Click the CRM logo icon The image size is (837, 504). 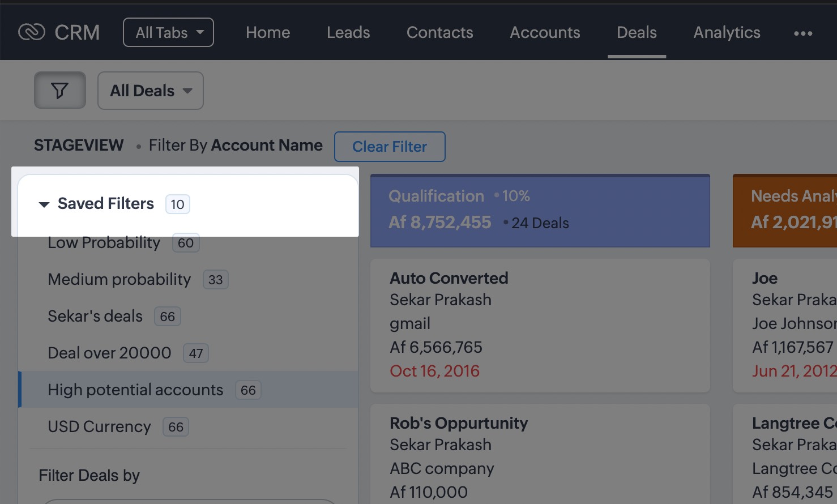32,32
